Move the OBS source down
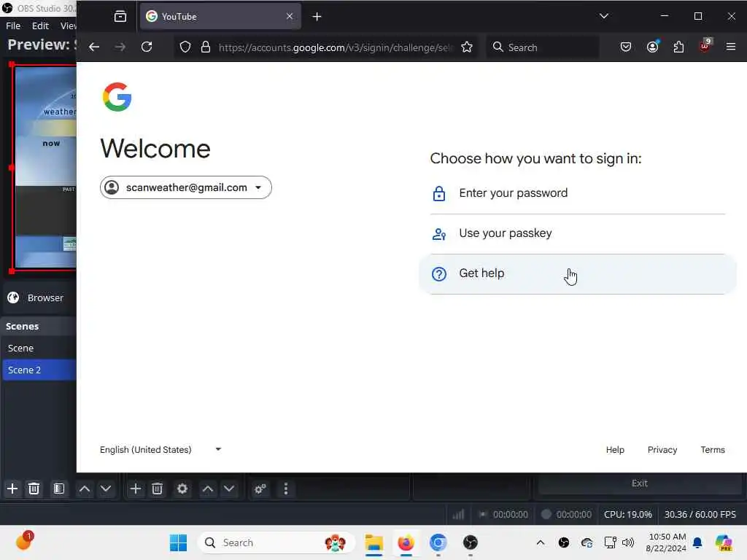This screenshot has width=747, height=560. [x=229, y=489]
